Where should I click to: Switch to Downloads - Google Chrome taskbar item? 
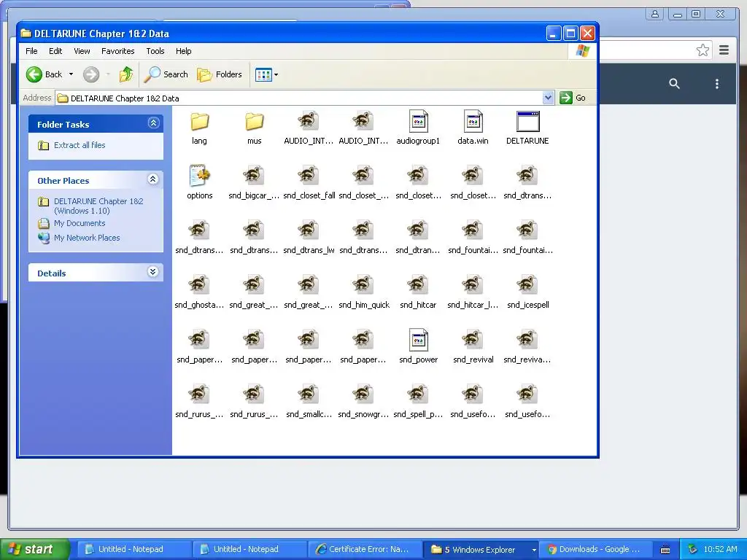(x=595, y=549)
